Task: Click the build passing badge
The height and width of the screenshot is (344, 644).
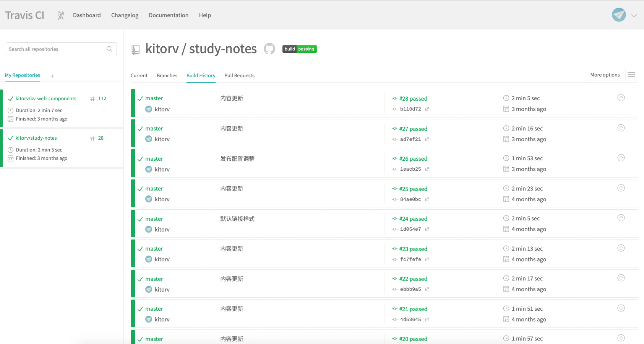Action: (300, 49)
